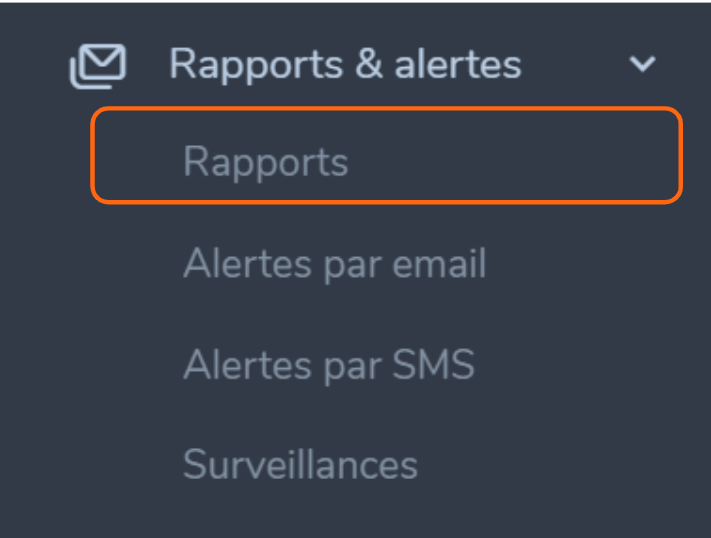Select the orange-outlined Rapports entry
Image resolution: width=711 pixels, height=538 pixels.
[386, 156]
